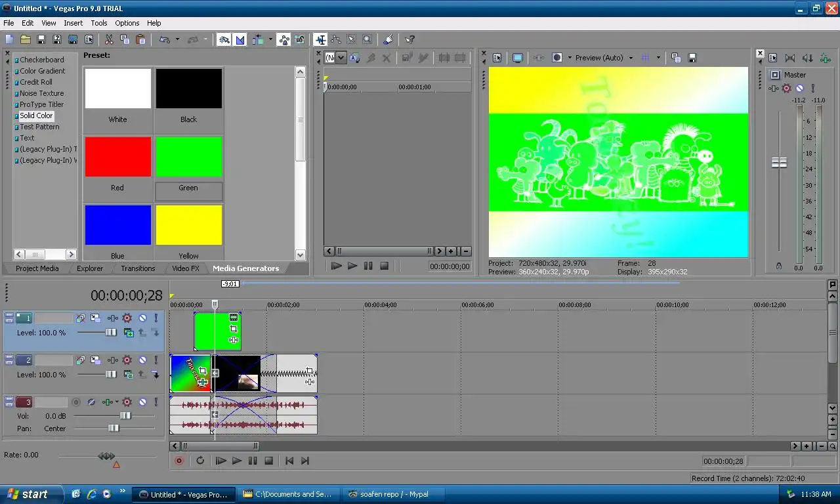This screenshot has height=504, width=840.
Task: Click Go to End in timeline transport
Action: (x=304, y=461)
